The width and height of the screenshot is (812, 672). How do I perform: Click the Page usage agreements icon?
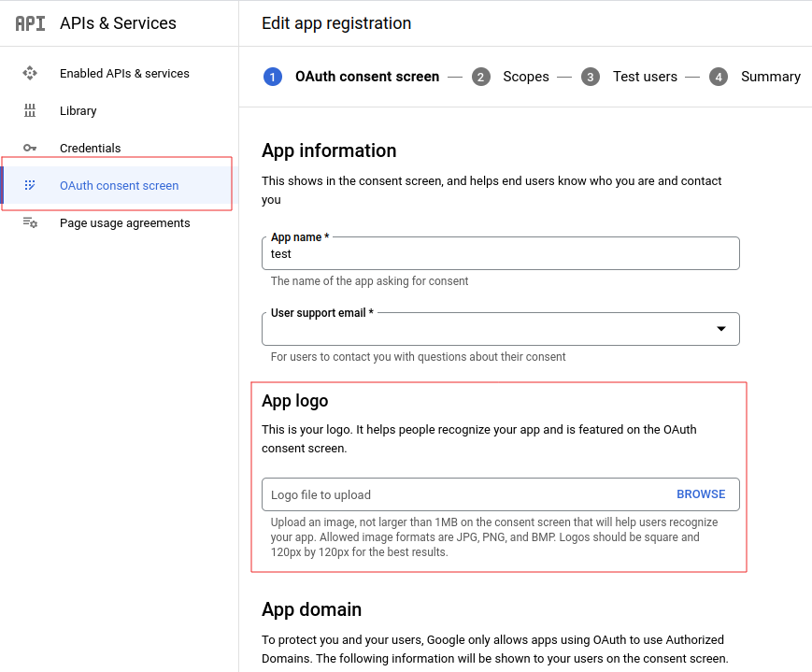point(30,222)
